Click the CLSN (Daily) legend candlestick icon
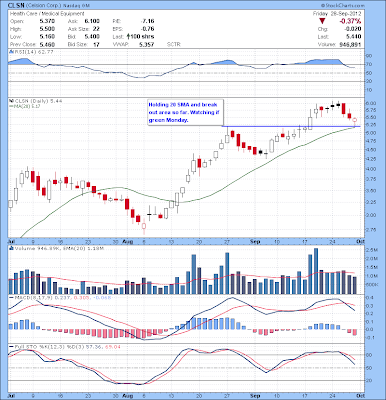 click(11, 101)
